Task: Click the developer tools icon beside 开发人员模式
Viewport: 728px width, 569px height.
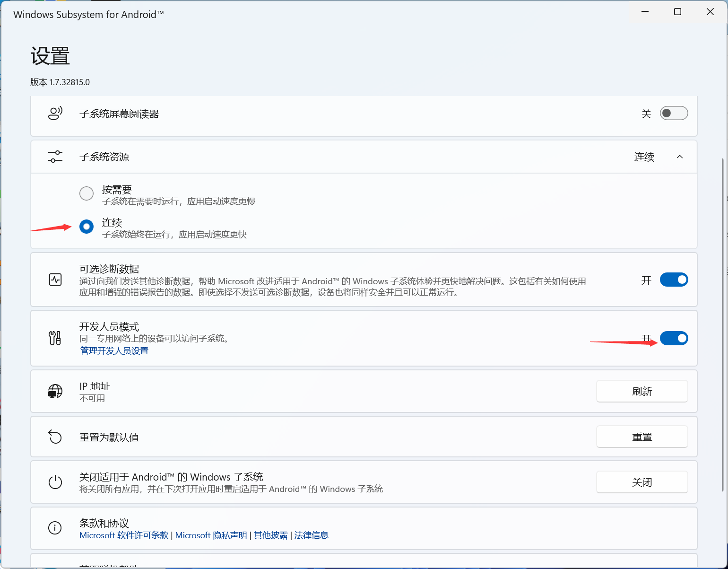Action: [55, 338]
